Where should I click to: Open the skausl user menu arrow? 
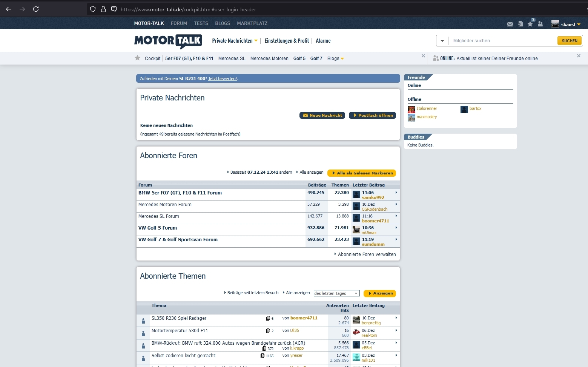pos(579,25)
